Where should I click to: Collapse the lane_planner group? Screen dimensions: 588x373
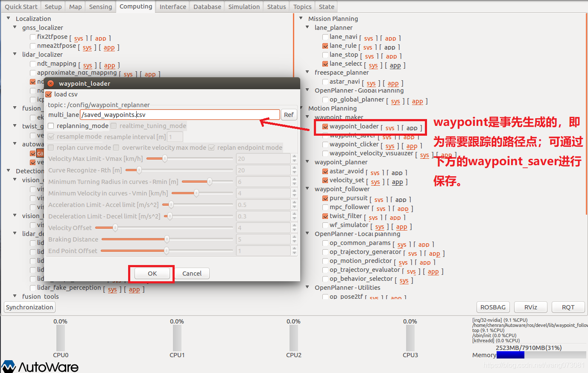(x=307, y=27)
